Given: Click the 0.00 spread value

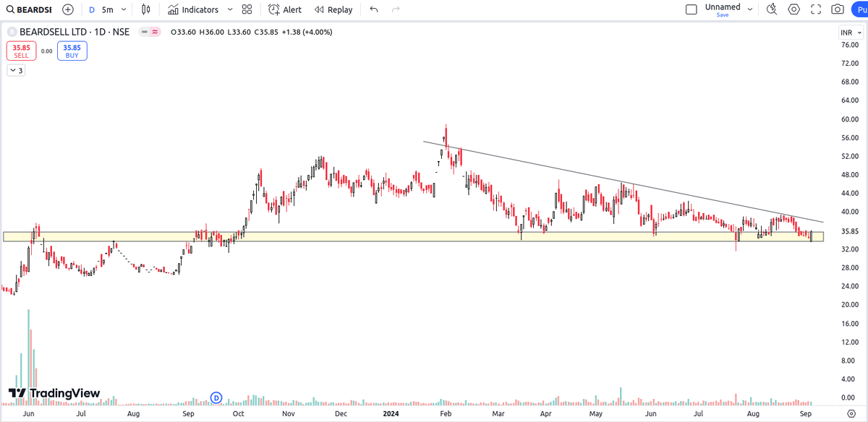Looking at the screenshot, I should 46,51.
